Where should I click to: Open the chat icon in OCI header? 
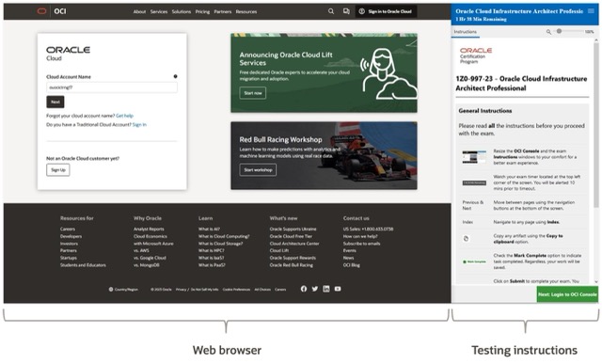coord(346,11)
